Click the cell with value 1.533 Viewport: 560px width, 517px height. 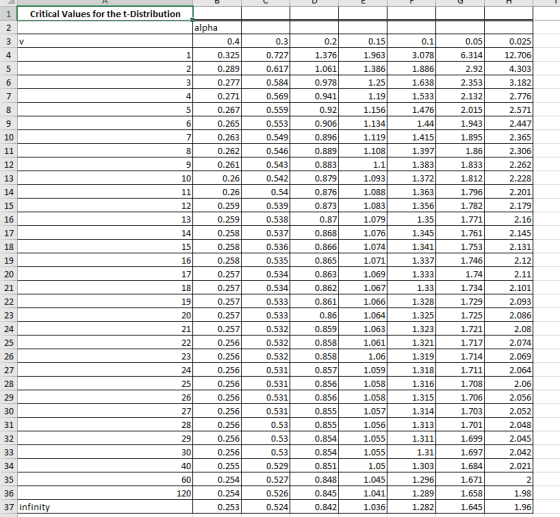pyautogui.click(x=411, y=96)
